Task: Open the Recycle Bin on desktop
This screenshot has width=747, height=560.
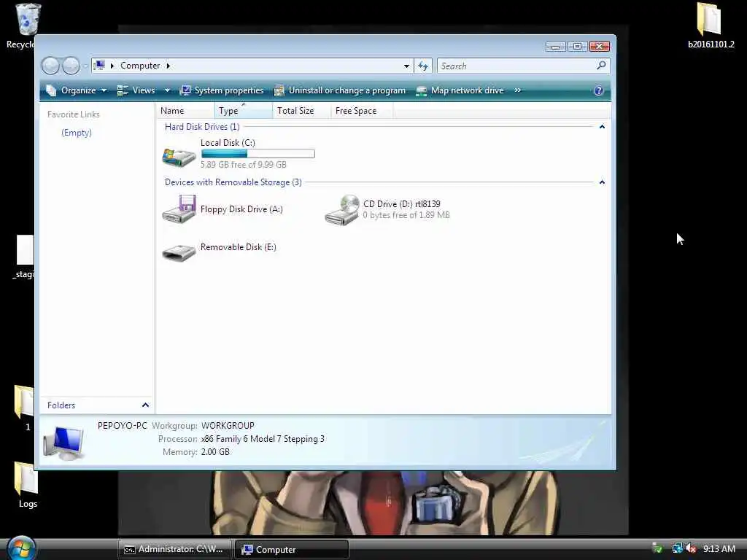Action: (x=26, y=20)
